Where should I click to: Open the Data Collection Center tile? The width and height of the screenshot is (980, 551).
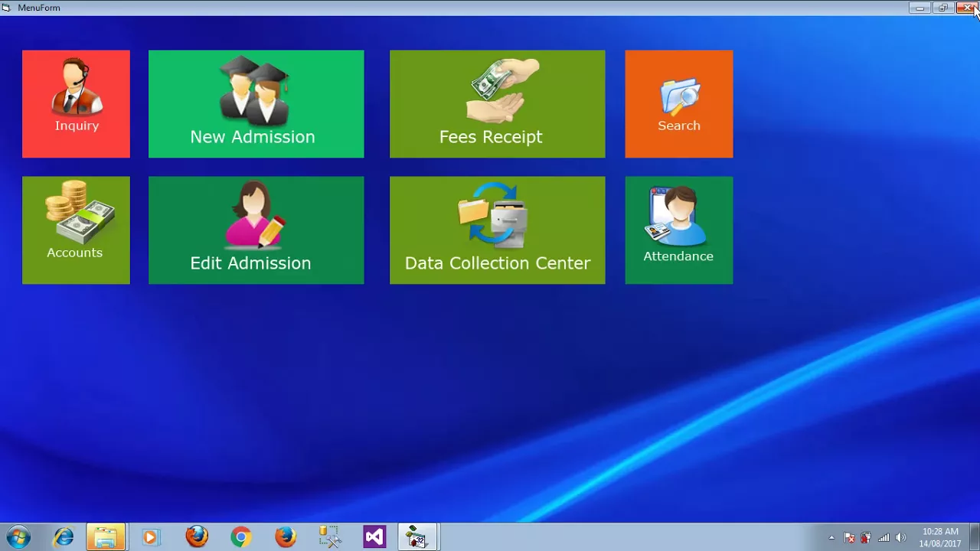pyautogui.click(x=497, y=230)
